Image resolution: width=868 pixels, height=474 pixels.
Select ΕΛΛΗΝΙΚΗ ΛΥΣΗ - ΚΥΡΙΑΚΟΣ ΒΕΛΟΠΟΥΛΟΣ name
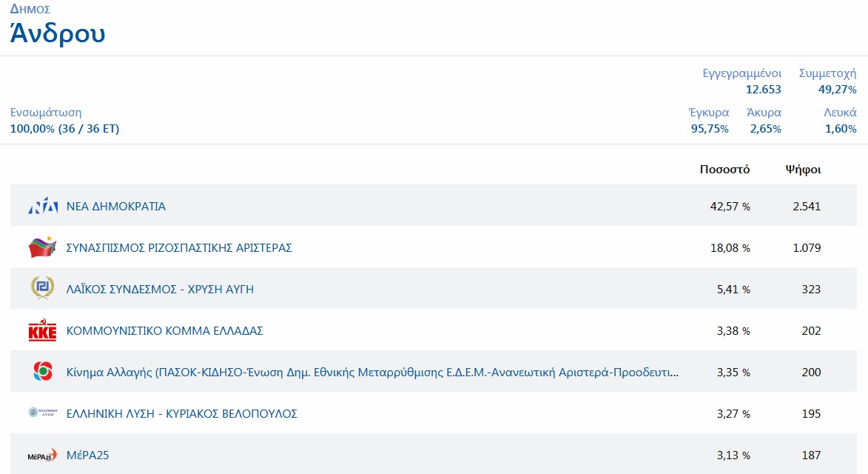[182, 414]
